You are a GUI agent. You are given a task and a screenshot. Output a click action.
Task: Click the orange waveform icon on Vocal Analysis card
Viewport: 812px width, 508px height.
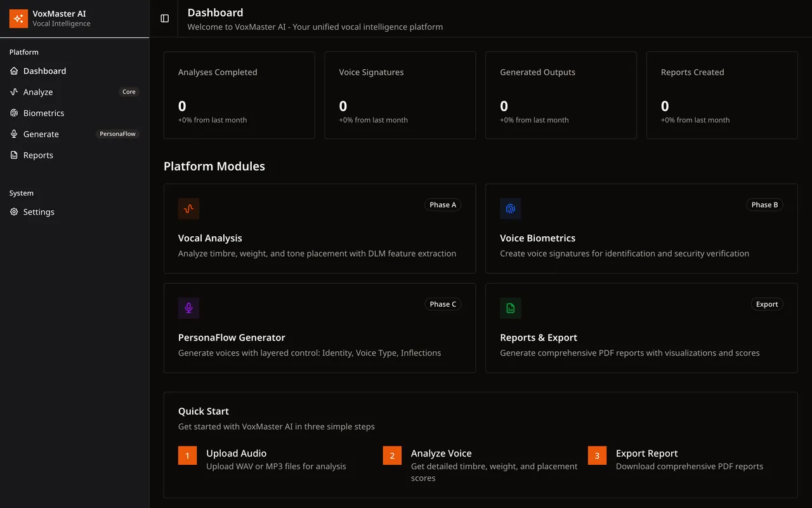coord(188,209)
